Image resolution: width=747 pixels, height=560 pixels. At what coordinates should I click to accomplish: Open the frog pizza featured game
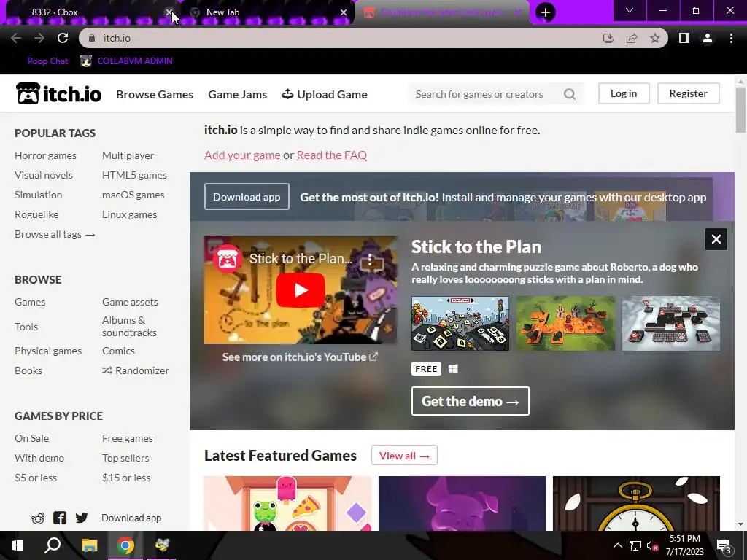287,503
